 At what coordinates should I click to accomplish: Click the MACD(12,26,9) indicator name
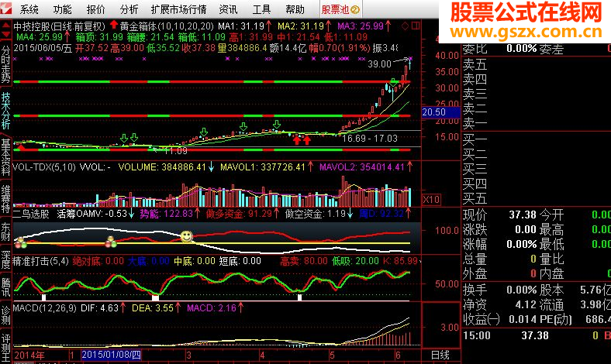coord(45,308)
